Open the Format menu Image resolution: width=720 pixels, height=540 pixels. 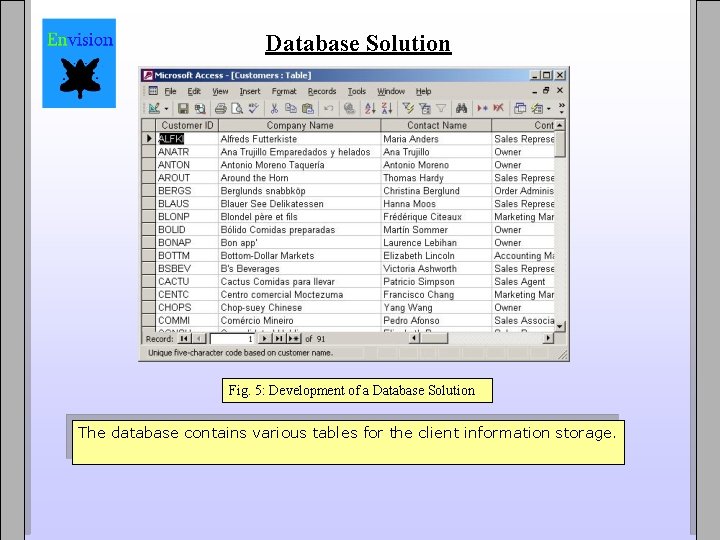click(284, 91)
